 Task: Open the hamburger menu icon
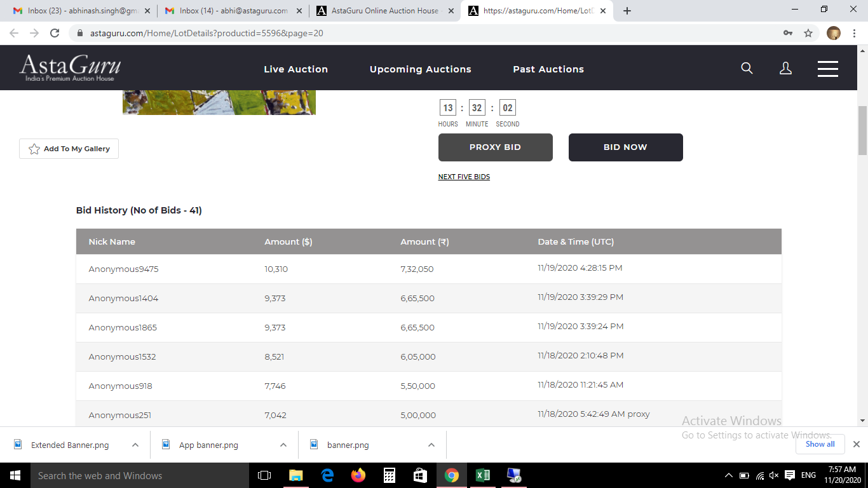coord(827,69)
